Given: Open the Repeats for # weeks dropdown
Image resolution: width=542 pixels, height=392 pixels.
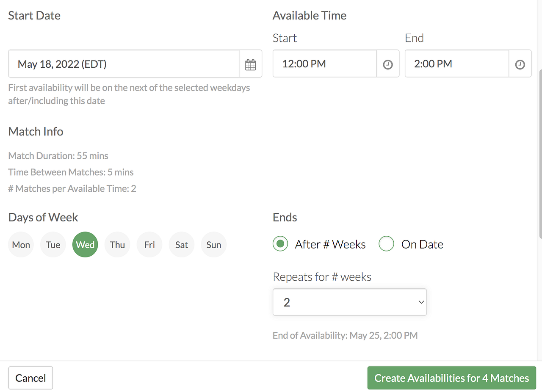Looking at the screenshot, I should (x=350, y=302).
